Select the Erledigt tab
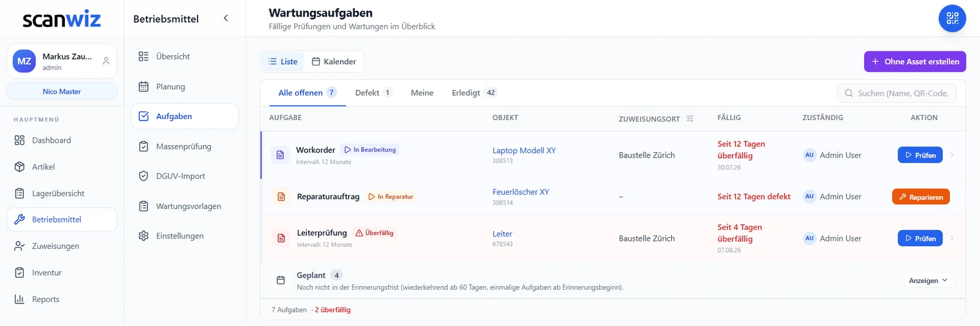 473,93
